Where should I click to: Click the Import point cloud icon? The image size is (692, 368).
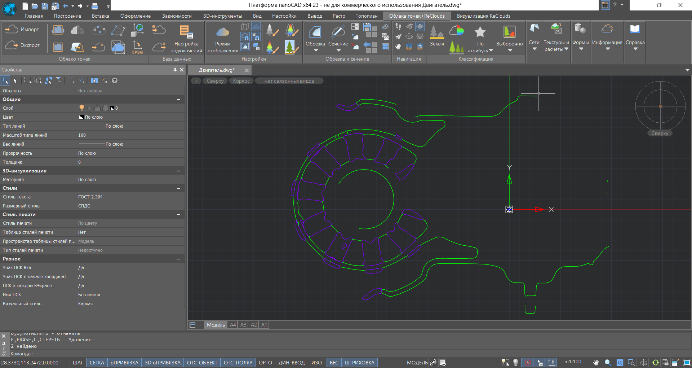pyautogui.click(x=11, y=30)
